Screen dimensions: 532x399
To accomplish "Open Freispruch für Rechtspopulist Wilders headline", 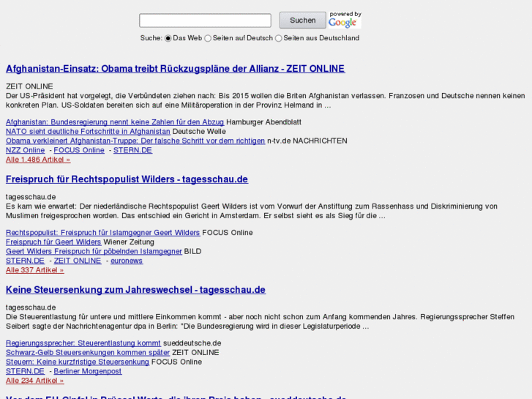I will click(x=127, y=179).
